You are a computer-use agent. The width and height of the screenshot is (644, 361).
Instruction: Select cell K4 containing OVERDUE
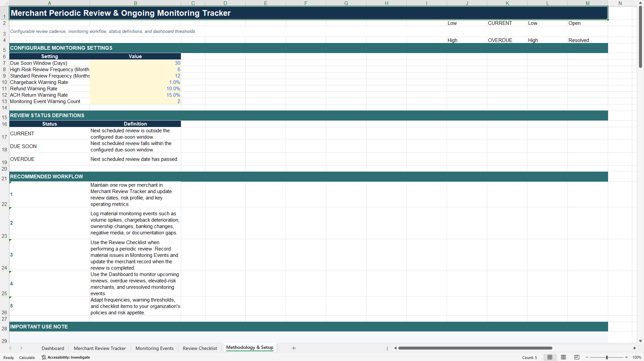[x=507, y=40]
